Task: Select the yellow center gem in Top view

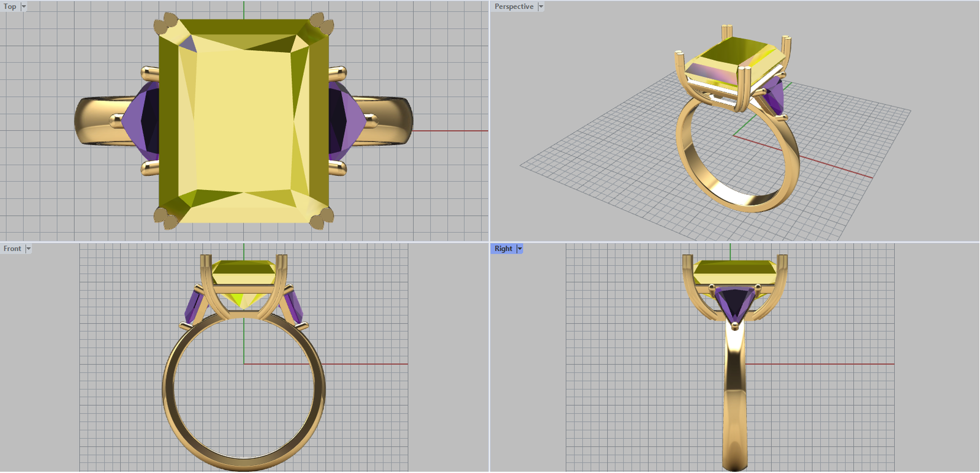Action: (244, 123)
